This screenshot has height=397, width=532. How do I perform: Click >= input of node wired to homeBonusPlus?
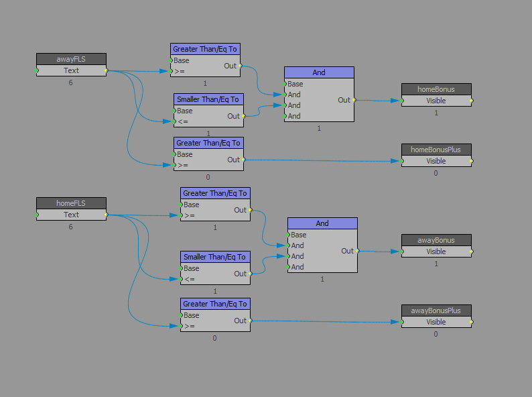pyautogui.click(x=174, y=165)
